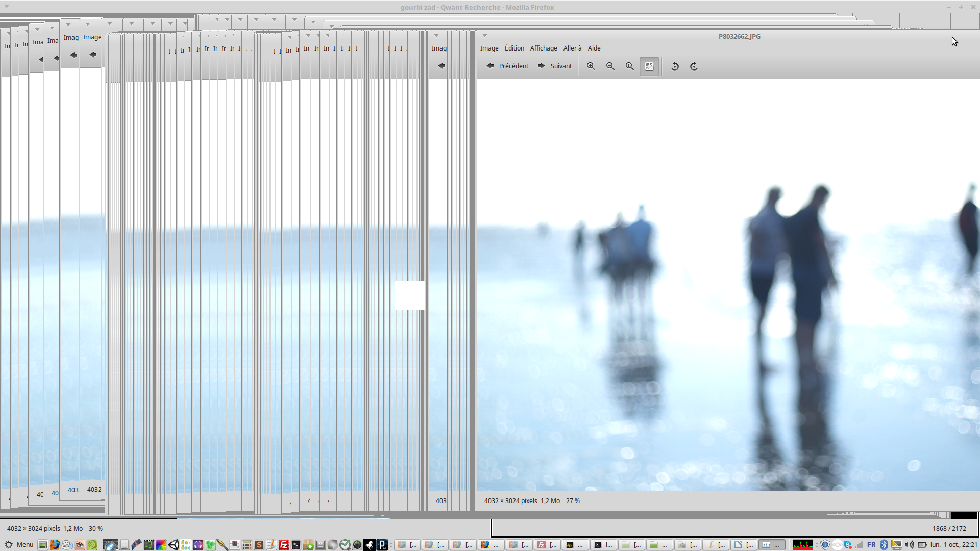Toggle Bluetooth from the system tray
Viewport: 980px width, 551px height.
884,545
